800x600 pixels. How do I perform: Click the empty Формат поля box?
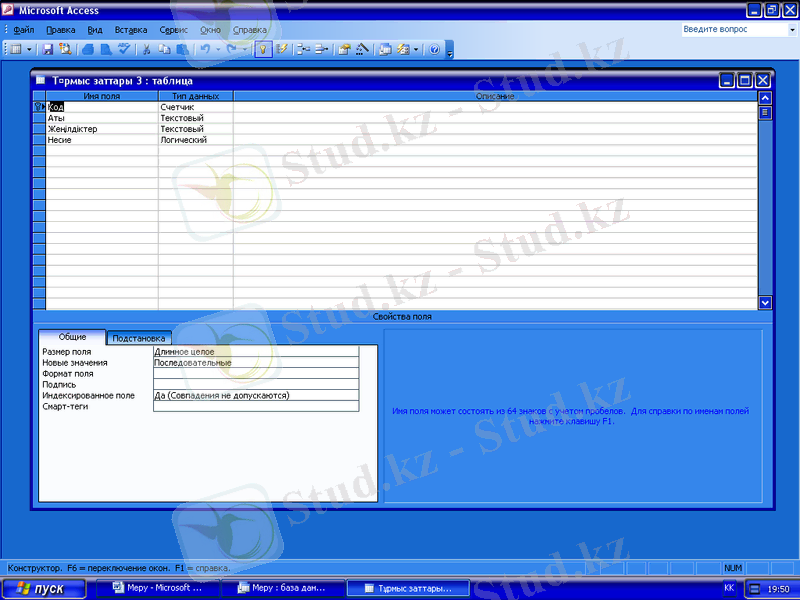point(256,373)
